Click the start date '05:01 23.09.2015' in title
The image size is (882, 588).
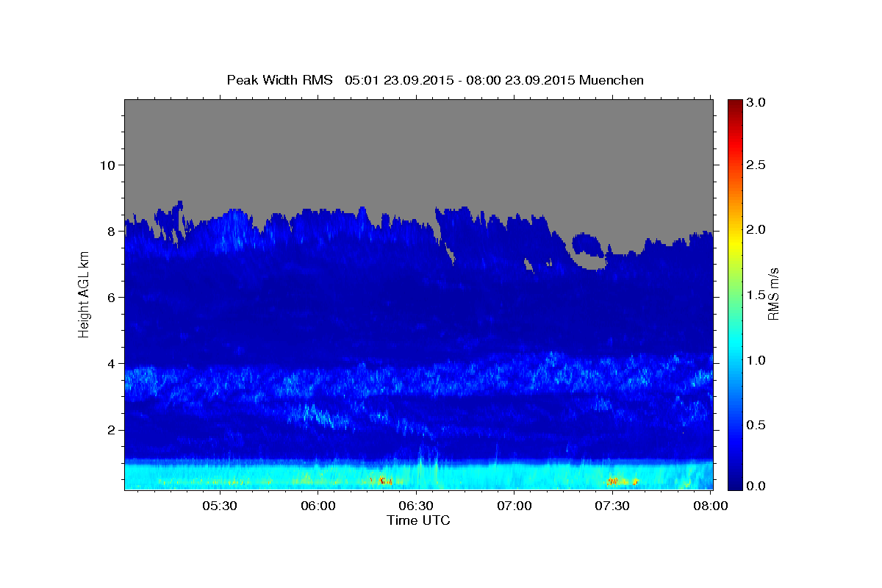click(398, 80)
